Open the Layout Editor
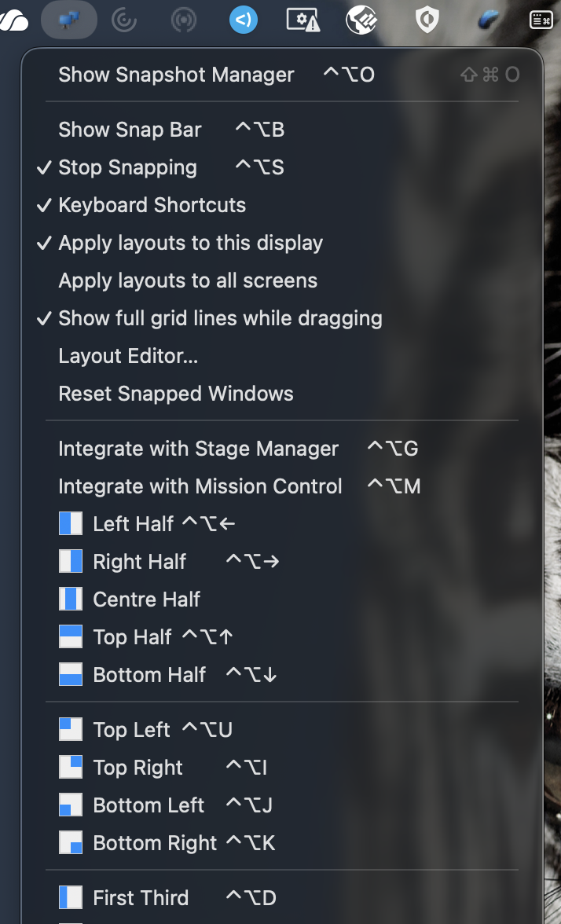The width and height of the screenshot is (561, 924). [x=127, y=356]
